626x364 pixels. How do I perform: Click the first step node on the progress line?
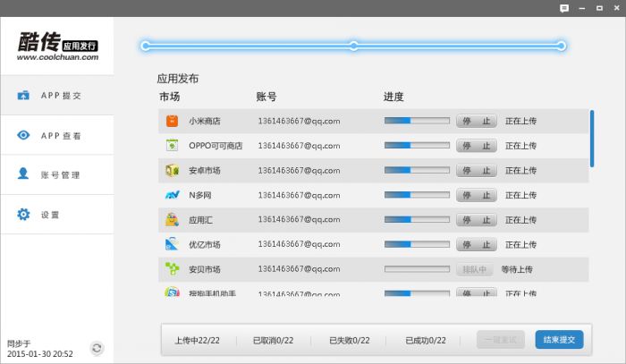pos(146,46)
